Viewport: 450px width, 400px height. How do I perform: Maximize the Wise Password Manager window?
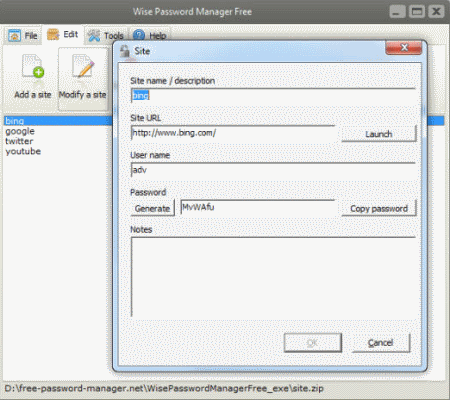click(x=417, y=12)
